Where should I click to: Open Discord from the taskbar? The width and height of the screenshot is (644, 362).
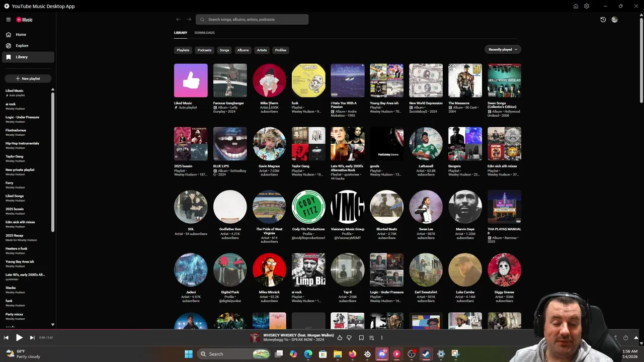(382, 354)
